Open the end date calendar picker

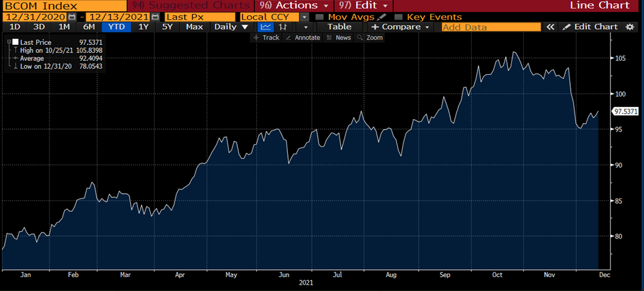click(155, 17)
